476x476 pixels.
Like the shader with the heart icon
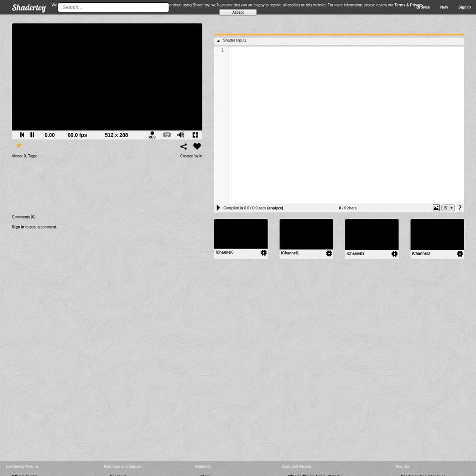(197, 146)
